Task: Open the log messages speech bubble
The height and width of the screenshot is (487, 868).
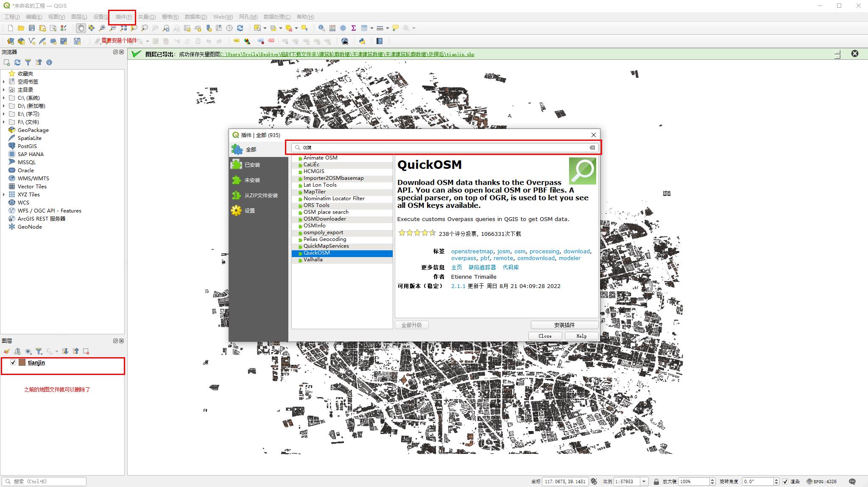Action: [852, 481]
